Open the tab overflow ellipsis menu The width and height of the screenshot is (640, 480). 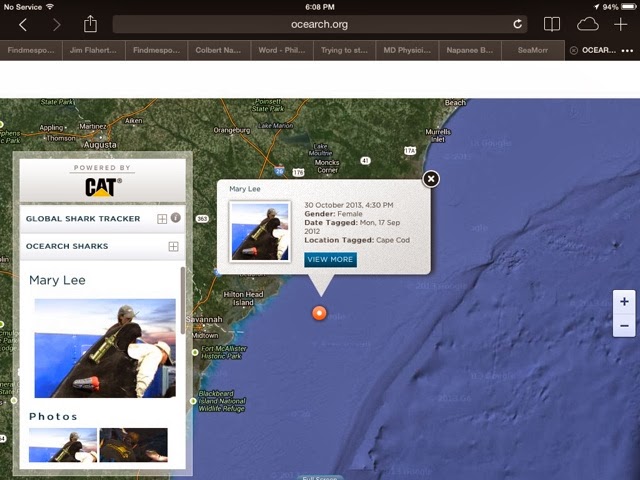click(627, 51)
